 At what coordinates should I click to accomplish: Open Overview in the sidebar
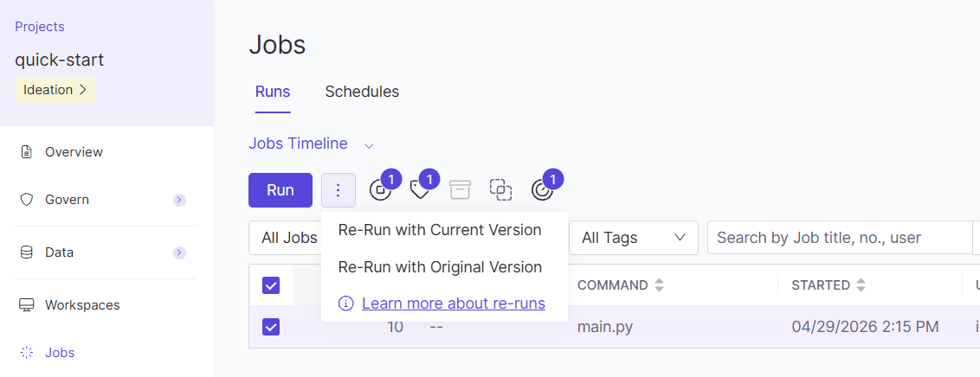[74, 152]
